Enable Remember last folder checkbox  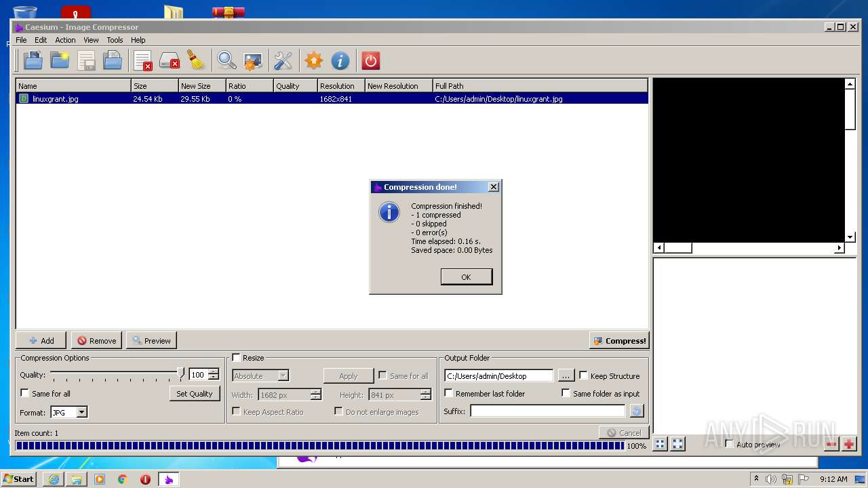[x=448, y=393]
